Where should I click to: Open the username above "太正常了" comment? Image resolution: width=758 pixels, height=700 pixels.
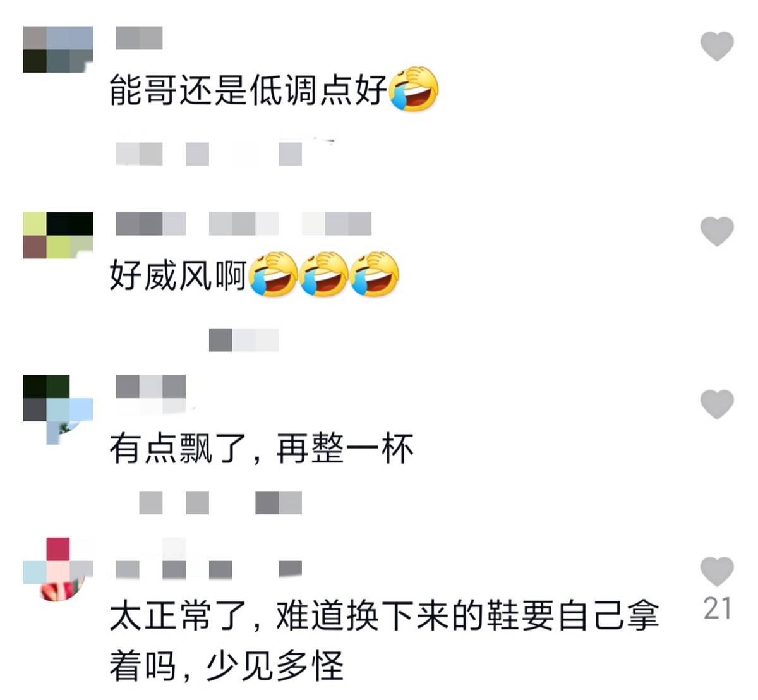(209, 569)
